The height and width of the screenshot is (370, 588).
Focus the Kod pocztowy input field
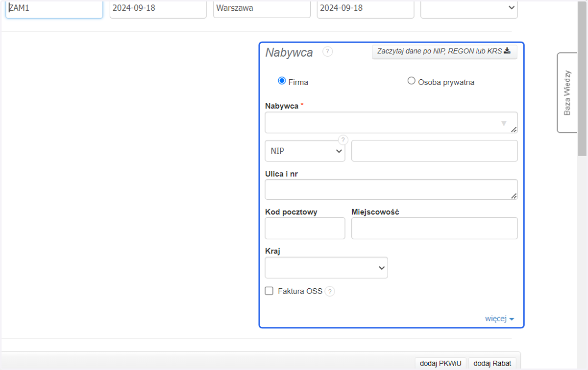click(x=305, y=229)
